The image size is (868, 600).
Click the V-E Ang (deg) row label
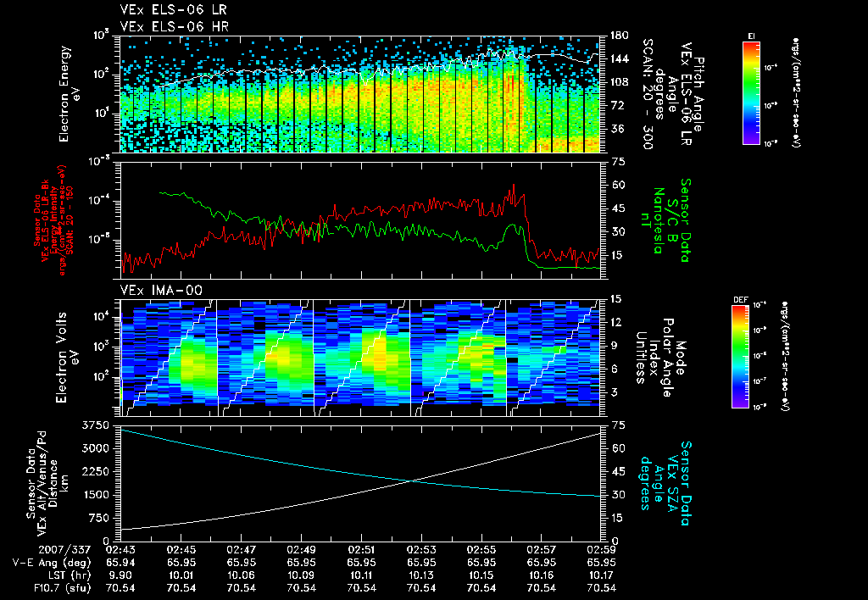[52, 563]
